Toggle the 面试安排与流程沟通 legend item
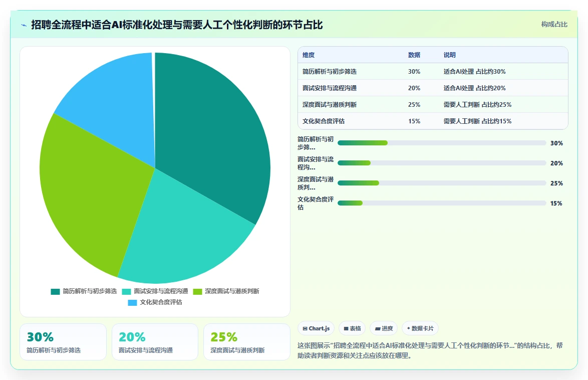 pyautogui.click(x=155, y=291)
